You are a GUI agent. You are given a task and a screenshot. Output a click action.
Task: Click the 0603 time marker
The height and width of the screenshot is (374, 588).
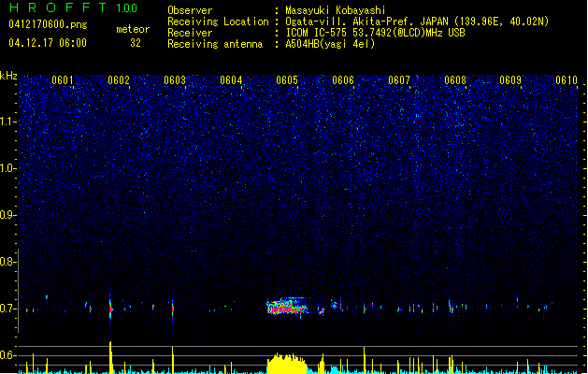[175, 80]
